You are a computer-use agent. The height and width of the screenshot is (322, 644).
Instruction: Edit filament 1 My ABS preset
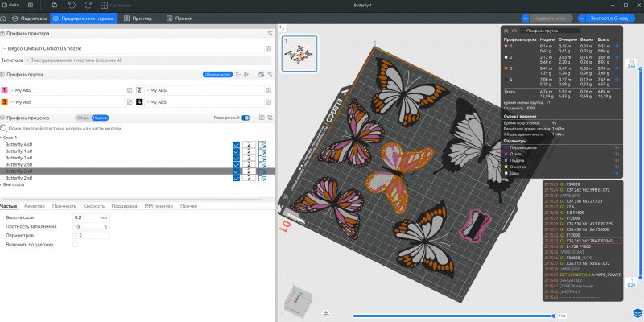coord(130,90)
